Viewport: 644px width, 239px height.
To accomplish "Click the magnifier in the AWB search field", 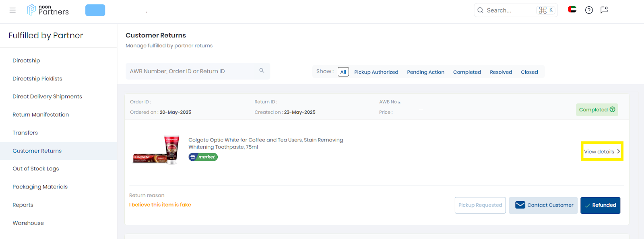I will tap(262, 71).
